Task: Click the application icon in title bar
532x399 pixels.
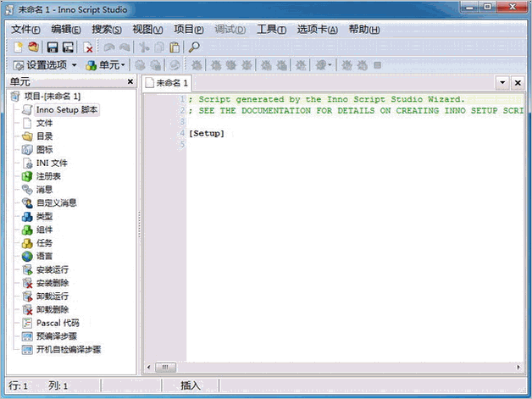Action: click(x=9, y=10)
